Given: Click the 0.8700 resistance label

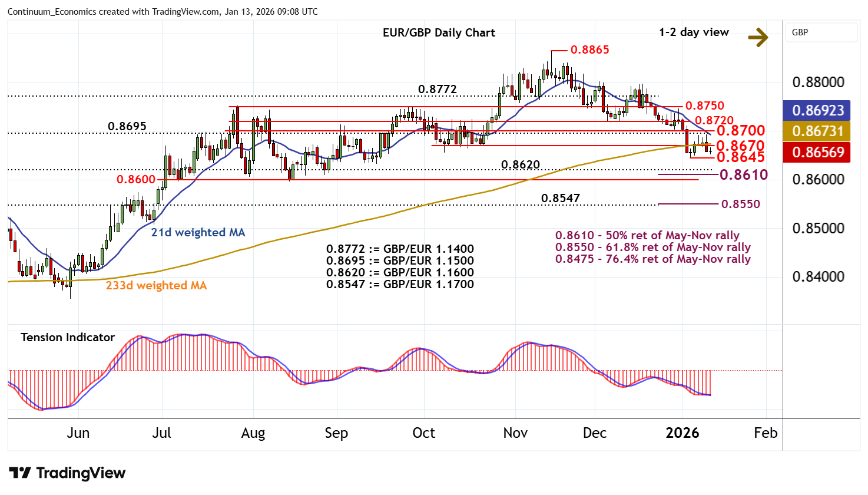Looking at the screenshot, I should coord(740,130).
